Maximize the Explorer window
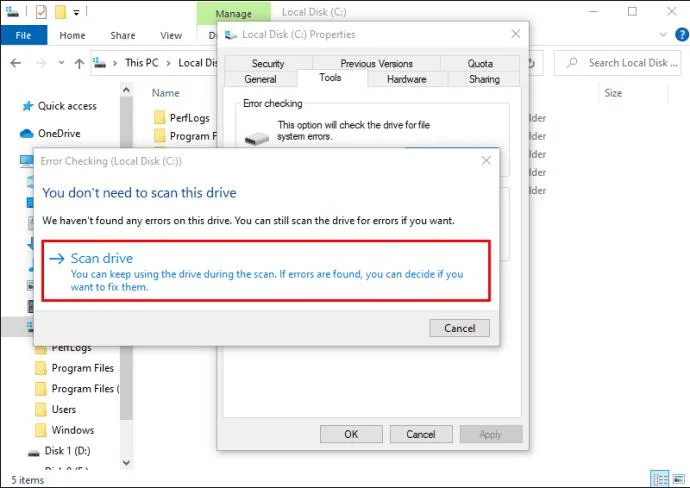The height and width of the screenshot is (488, 690). (632, 11)
